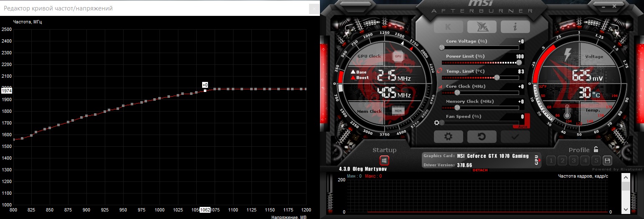
Task: Click the Core Voltage +0 value
Action: (x=521, y=41)
